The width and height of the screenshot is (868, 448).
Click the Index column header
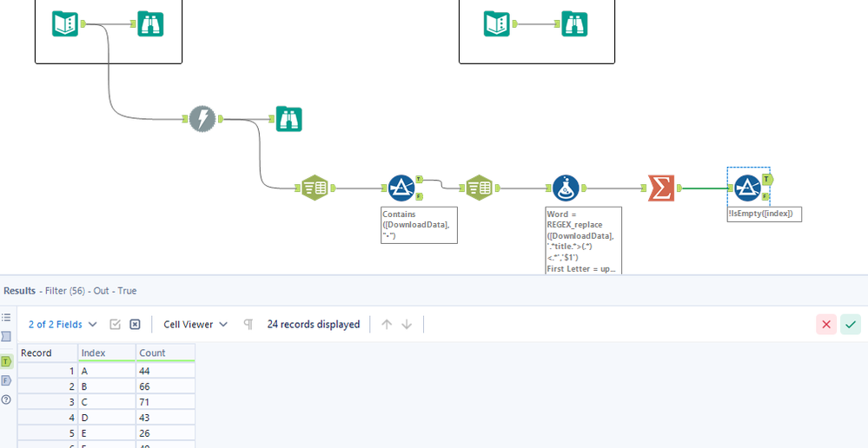[107, 352]
